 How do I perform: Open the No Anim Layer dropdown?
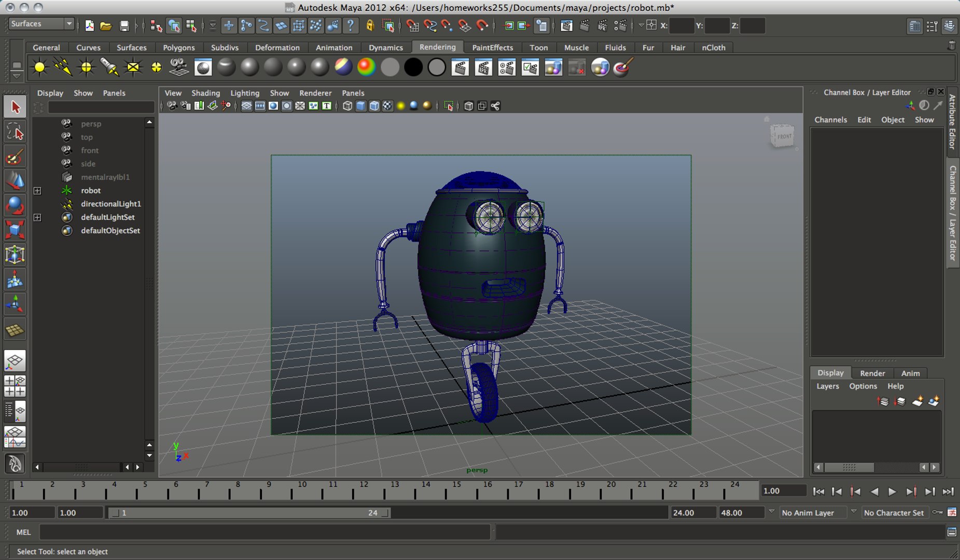[x=813, y=512]
